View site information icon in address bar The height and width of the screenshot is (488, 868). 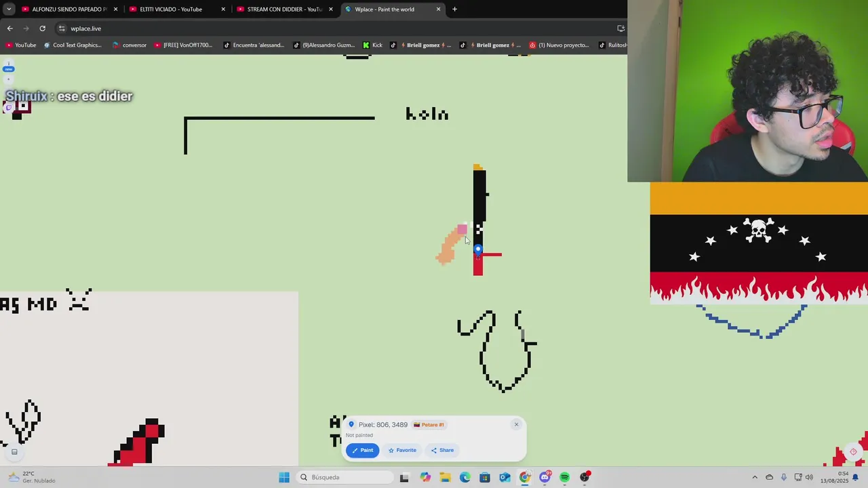[62, 28]
